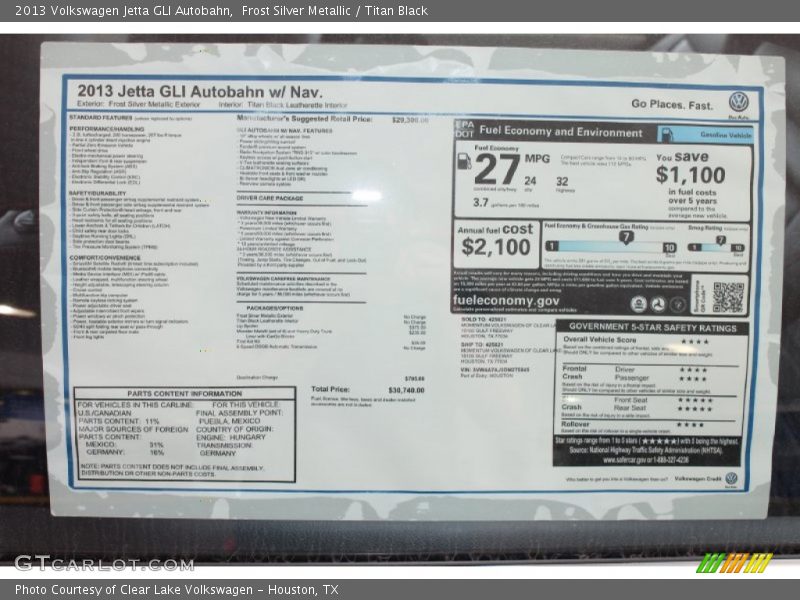Click the Parts Content Information header
This screenshot has width=800, height=600.
tap(185, 393)
